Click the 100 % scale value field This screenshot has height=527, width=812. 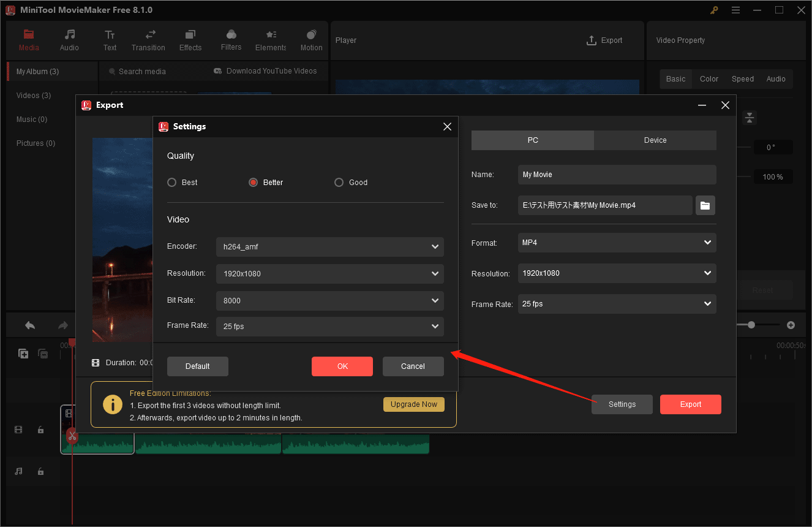(773, 177)
